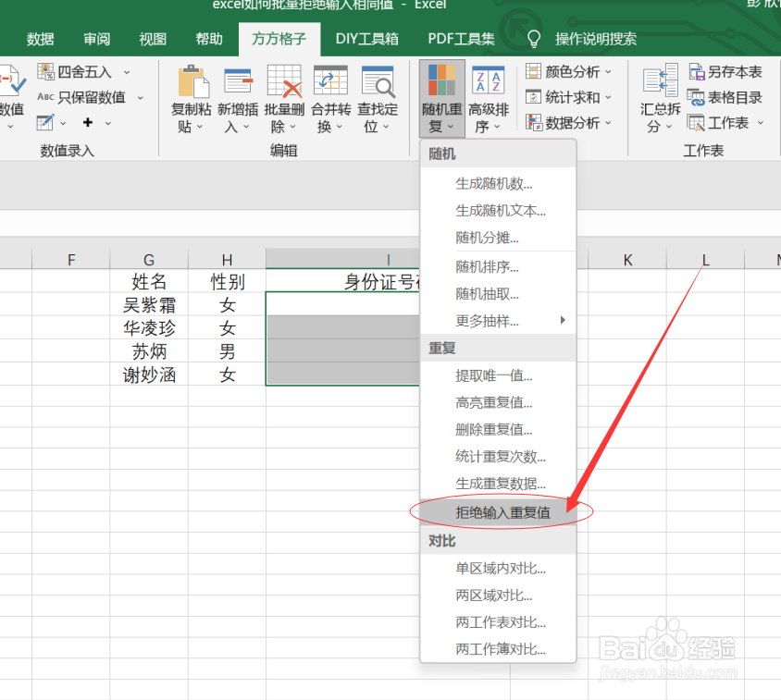Open the PDF工具集 tab
The width and height of the screenshot is (781, 700).
click(461, 39)
